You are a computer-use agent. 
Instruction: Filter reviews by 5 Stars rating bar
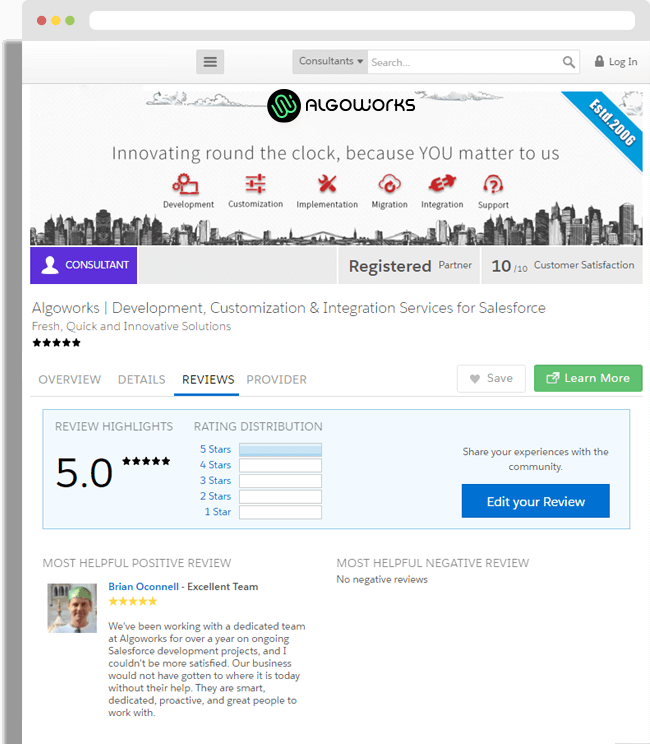coord(280,450)
